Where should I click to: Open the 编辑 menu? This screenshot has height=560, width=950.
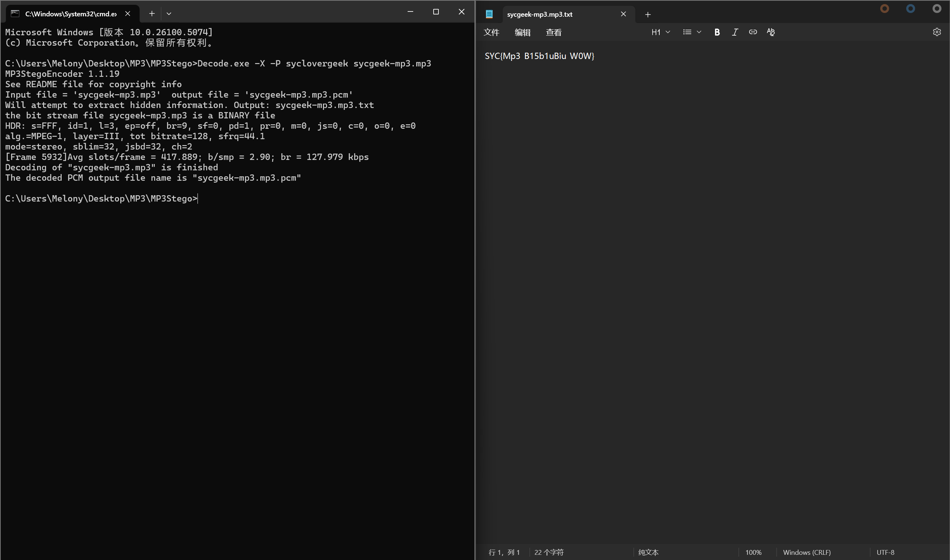pos(522,32)
